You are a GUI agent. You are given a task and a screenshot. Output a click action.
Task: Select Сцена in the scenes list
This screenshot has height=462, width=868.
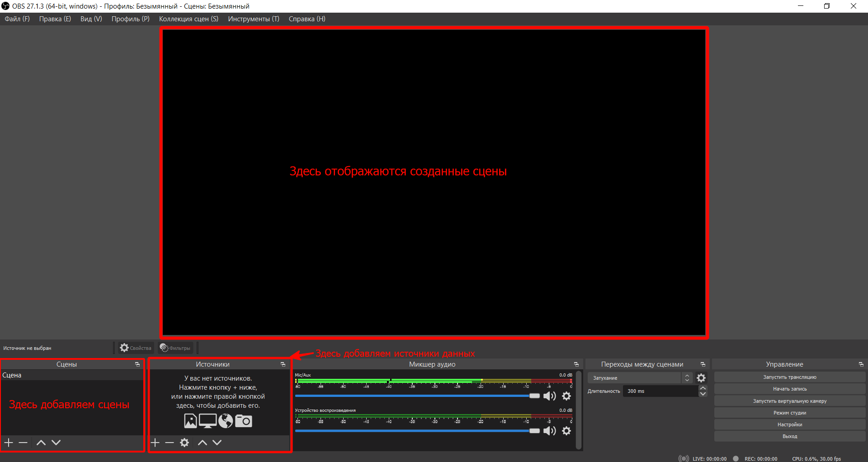(12, 375)
